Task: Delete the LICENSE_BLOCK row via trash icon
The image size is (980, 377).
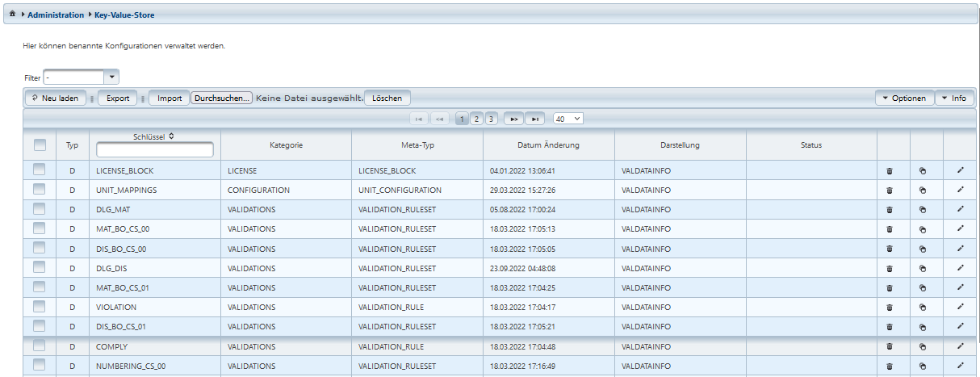Action: (x=890, y=171)
